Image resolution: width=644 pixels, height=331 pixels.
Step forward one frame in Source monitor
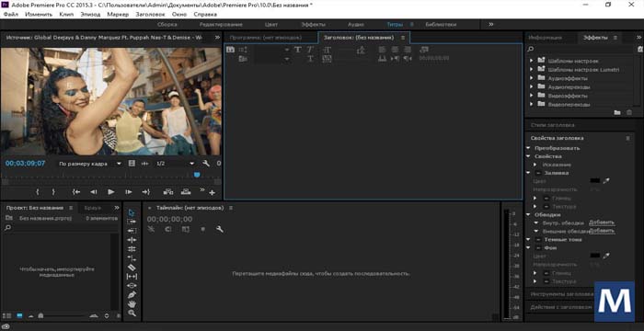(129, 192)
